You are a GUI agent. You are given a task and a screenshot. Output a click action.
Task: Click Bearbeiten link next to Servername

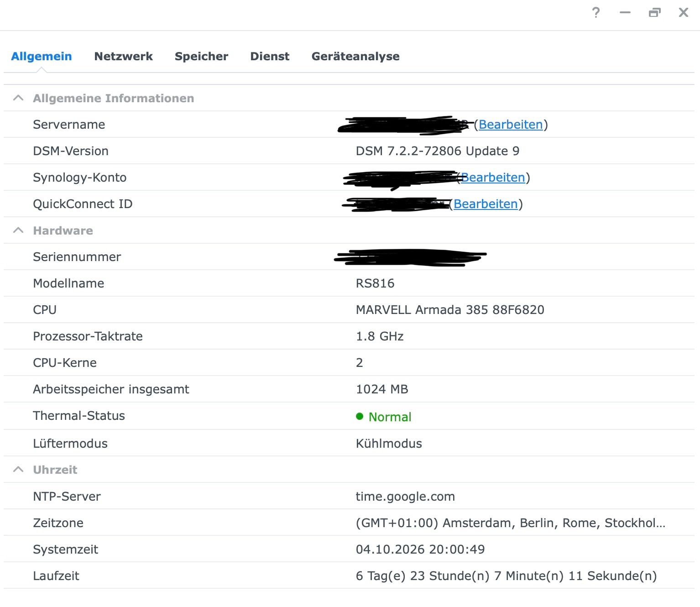[511, 125]
